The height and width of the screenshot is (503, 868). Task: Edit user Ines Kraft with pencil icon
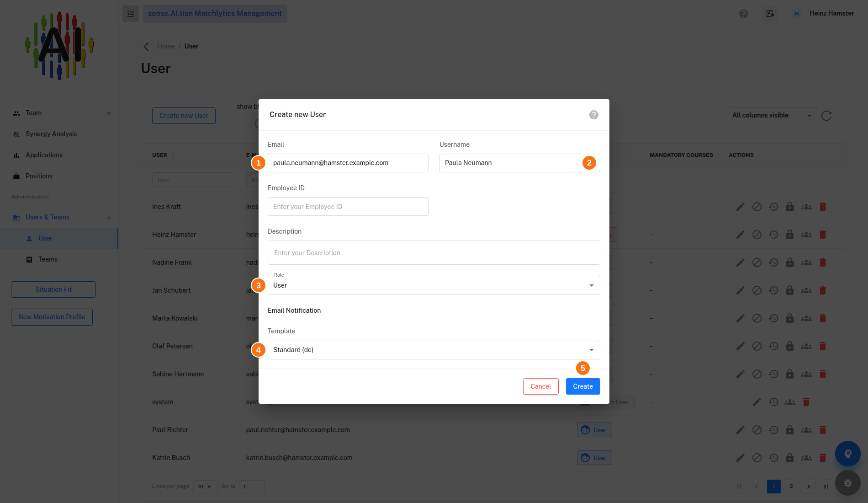pos(741,207)
